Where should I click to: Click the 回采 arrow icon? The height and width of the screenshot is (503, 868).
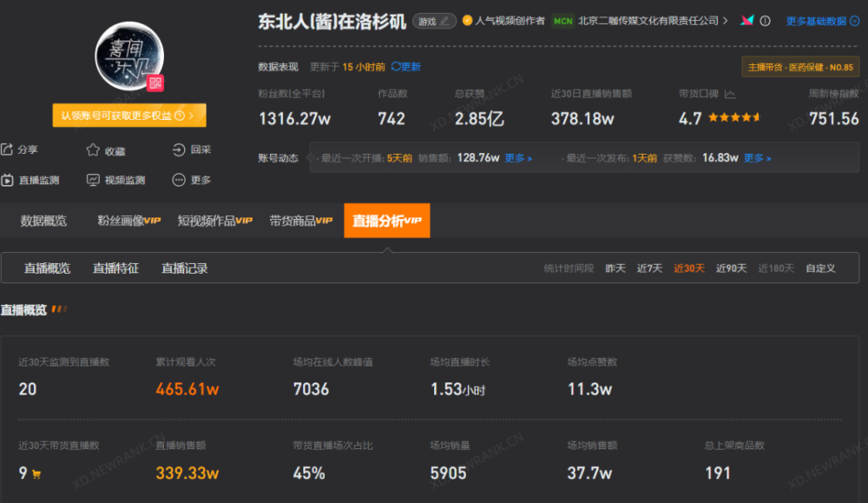(178, 149)
